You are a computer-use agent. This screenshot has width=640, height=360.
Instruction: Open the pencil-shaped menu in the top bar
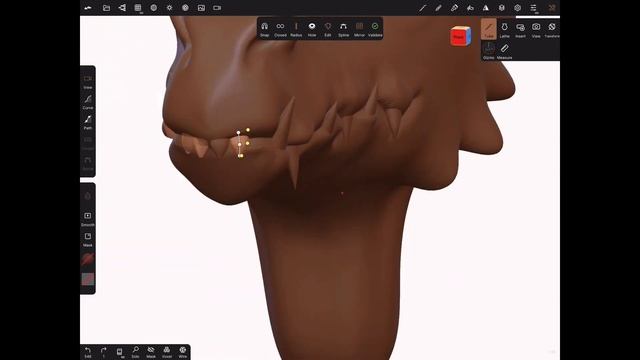(454, 8)
